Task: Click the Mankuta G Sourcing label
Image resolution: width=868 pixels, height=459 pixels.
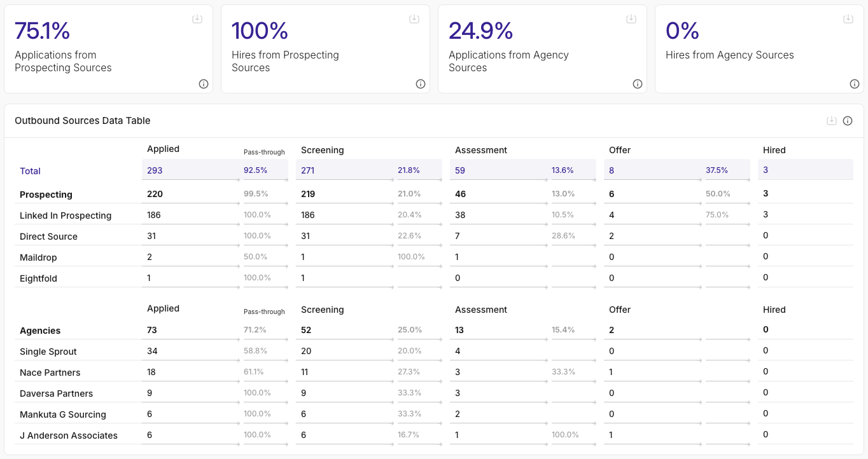Action: click(x=63, y=414)
